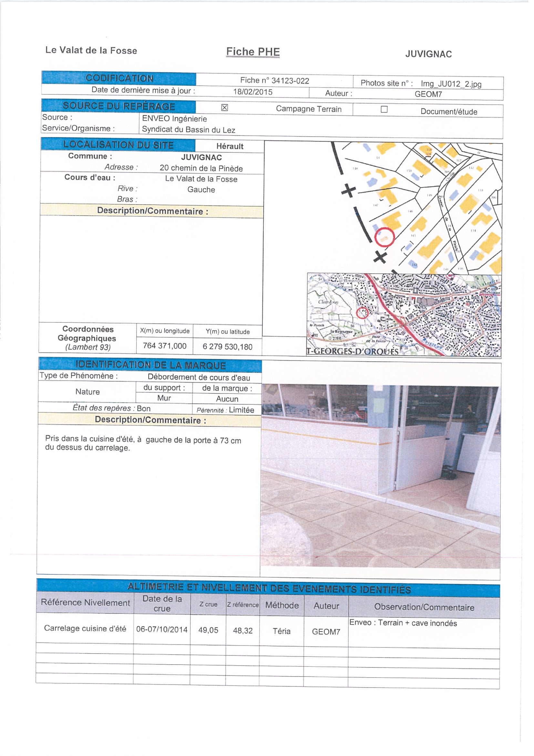Select Y coordinate 6 279 530,180
534x756 pixels.
[227, 347]
